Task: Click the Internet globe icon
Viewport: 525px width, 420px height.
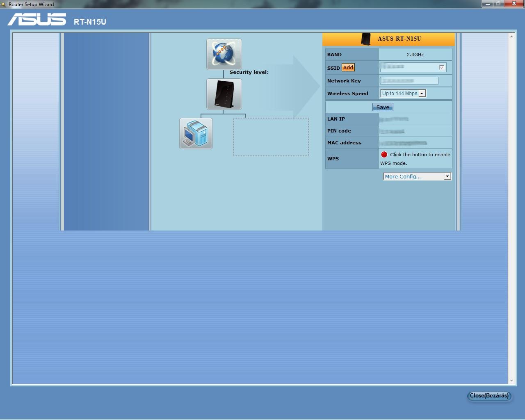Action: click(224, 54)
